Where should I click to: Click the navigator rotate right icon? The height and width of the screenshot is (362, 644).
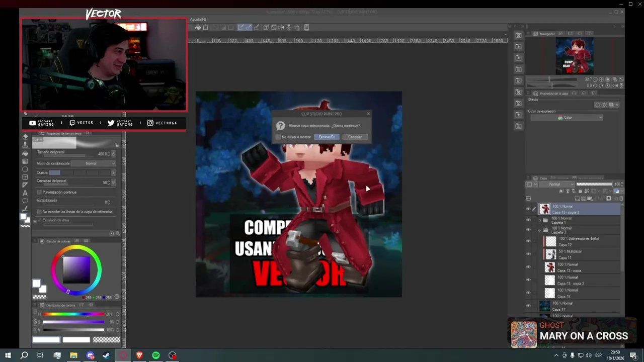[x=601, y=85]
